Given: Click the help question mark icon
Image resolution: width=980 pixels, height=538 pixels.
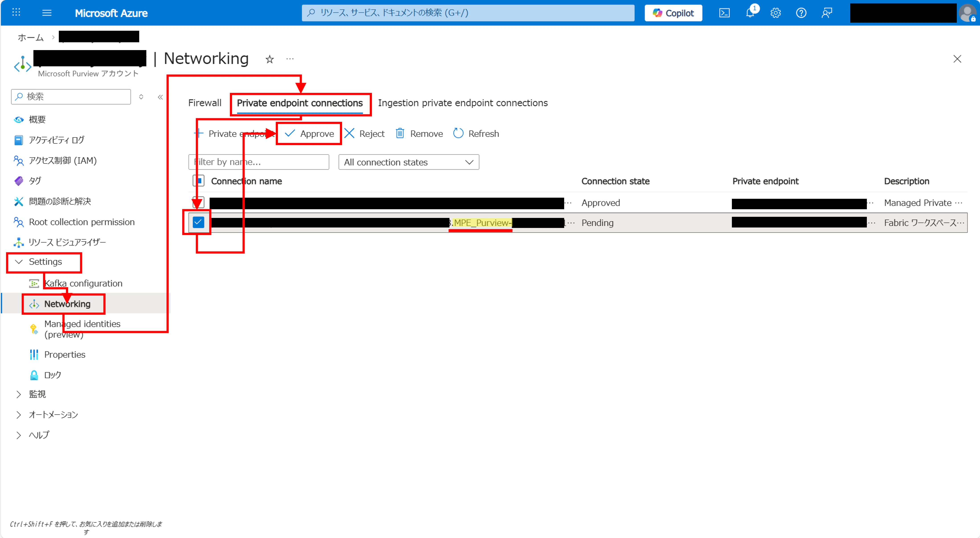Looking at the screenshot, I should 801,13.
